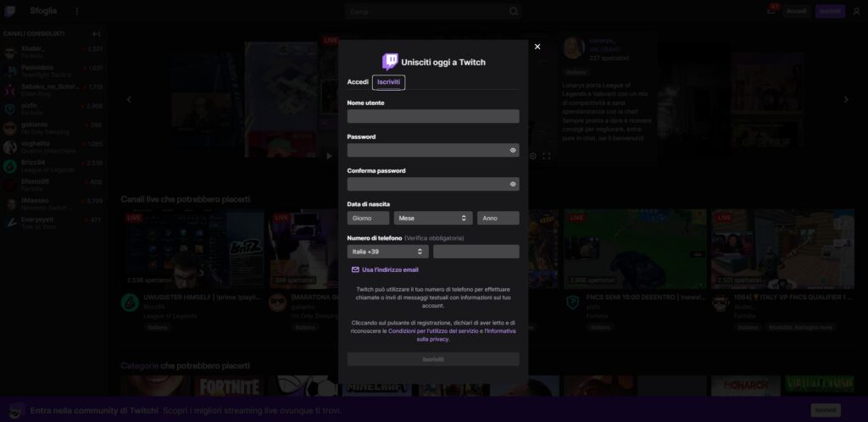Click the magnifier search button

click(514, 11)
